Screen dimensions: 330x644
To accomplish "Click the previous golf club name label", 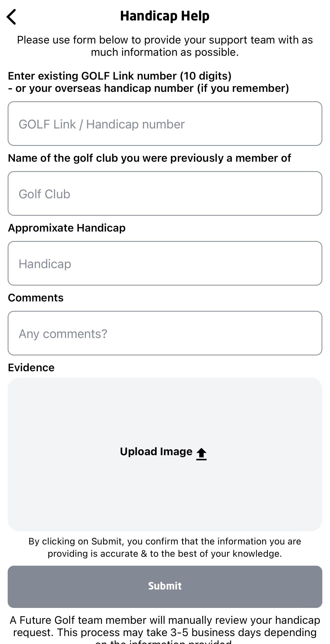I will pos(149,158).
